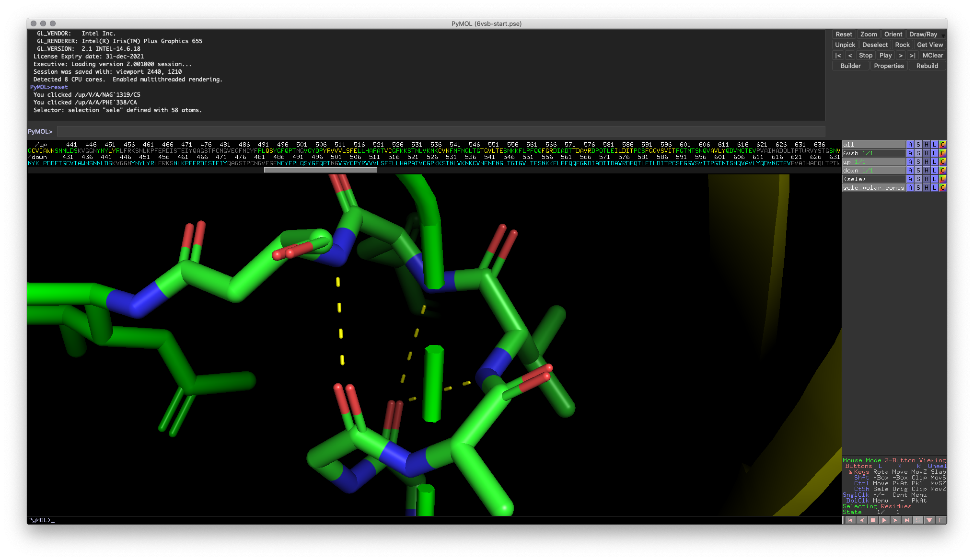Click the Zoom button

coord(869,34)
